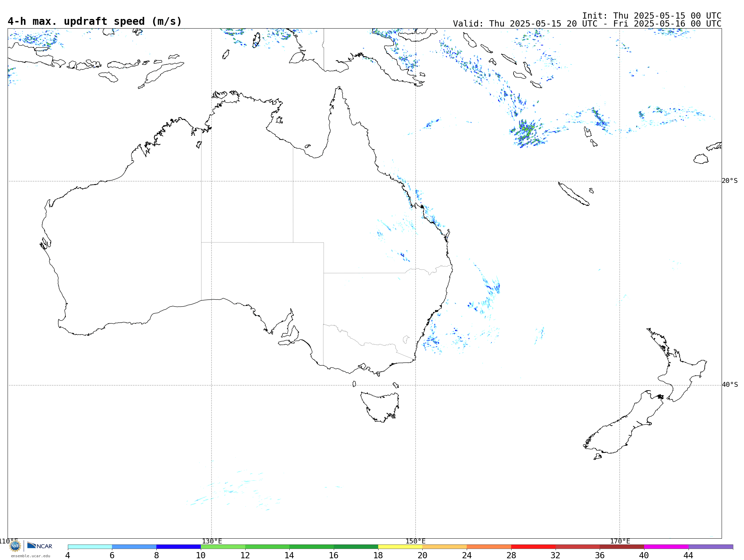Click the NCAR logo
This screenshot has width=744, height=560.
pyautogui.click(x=40, y=546)
